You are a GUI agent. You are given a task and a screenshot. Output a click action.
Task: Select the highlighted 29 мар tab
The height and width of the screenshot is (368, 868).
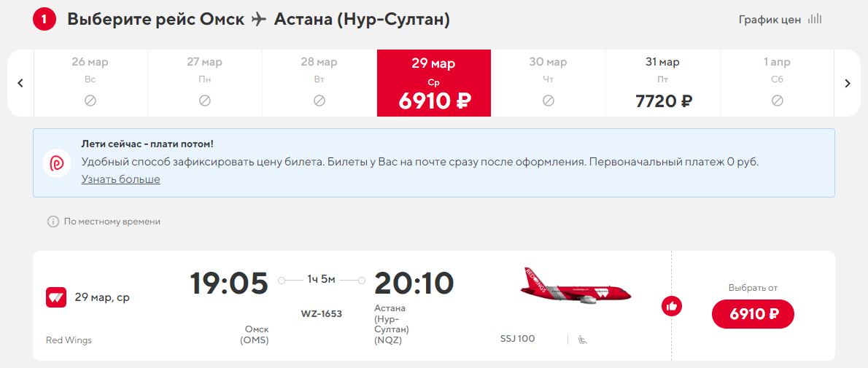click(433, 83)
